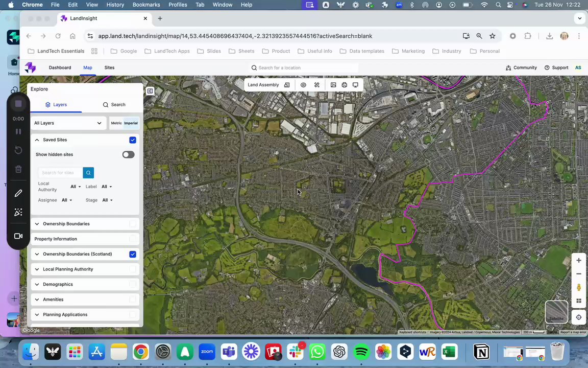Click the Satellite map type thumbnail
This screenshot has width=588, height=368.
[556, 311]
